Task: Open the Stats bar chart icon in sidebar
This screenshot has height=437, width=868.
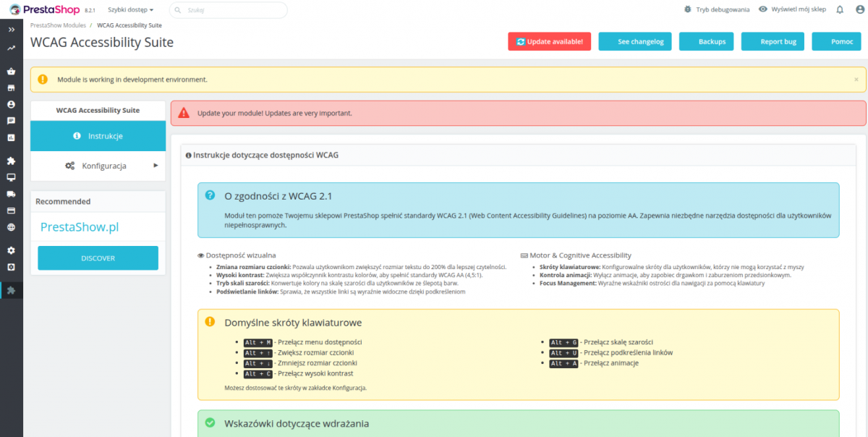Action: pos(12,137)
